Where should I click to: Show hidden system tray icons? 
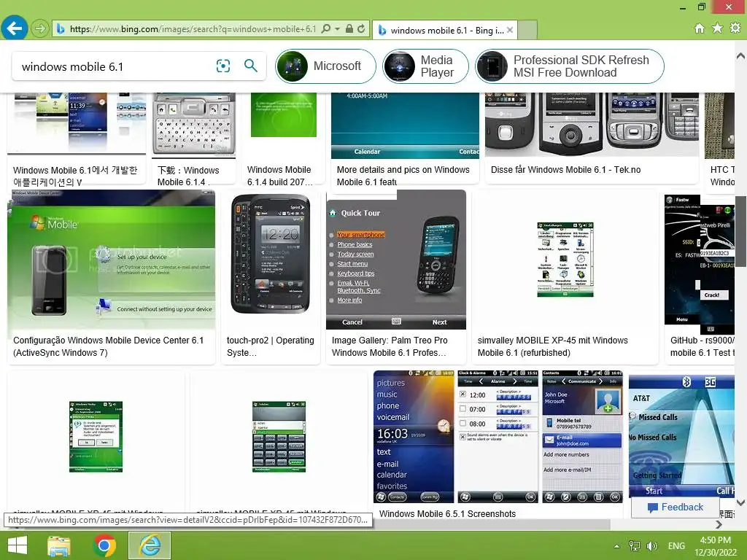[617, 546]
